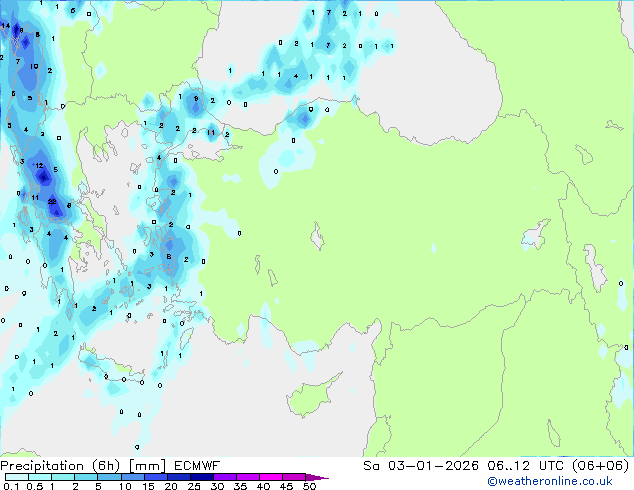This screenshot has width=634, height=490.
Task: Click the 40 mm magenta legend swatch
Action: coord(271,477)
